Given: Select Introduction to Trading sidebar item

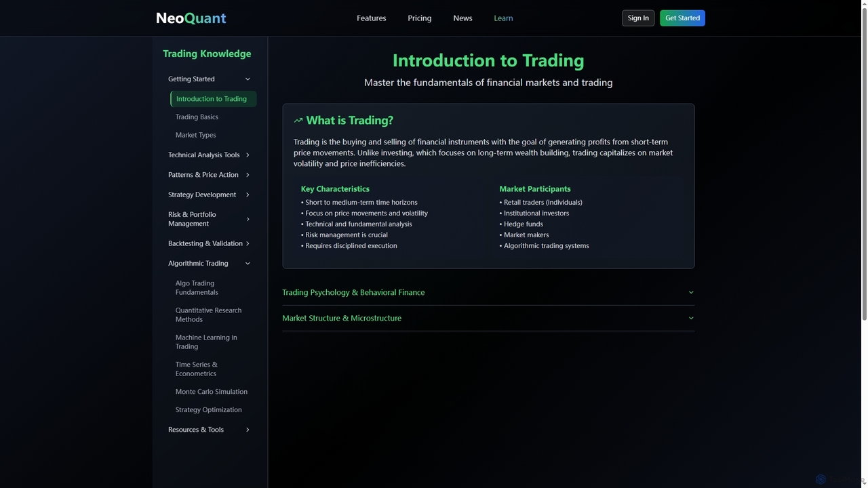Looking at the screenshot, I should [x=214, y=99].
